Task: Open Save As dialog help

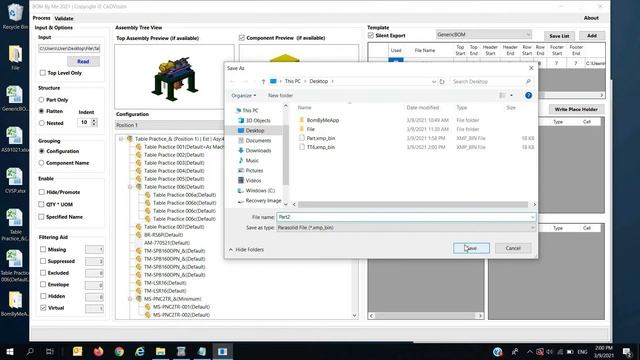Action: tap(529, 96)
